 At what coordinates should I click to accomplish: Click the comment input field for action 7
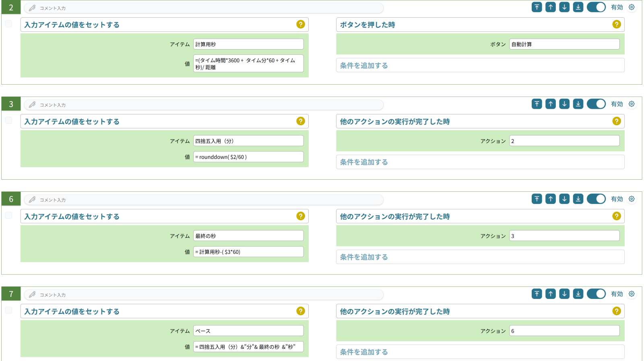click(x=209, y=295)
